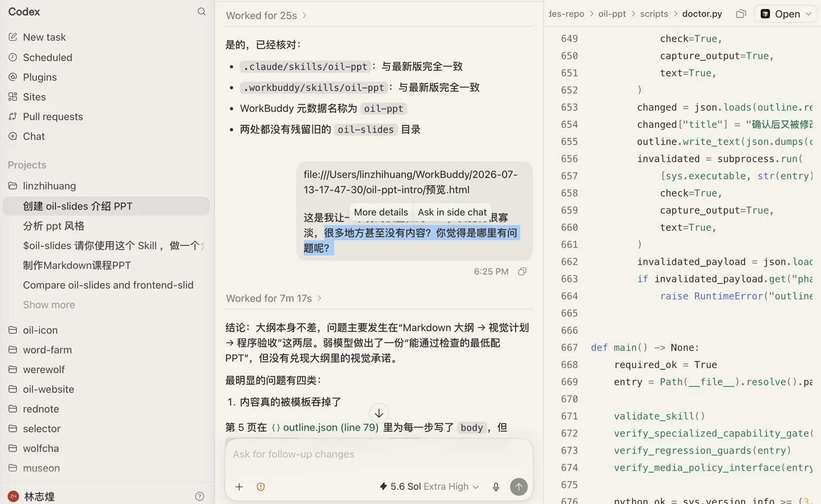Click the werewolf folder icon
The image size is (821, 504).
point(13,370)
